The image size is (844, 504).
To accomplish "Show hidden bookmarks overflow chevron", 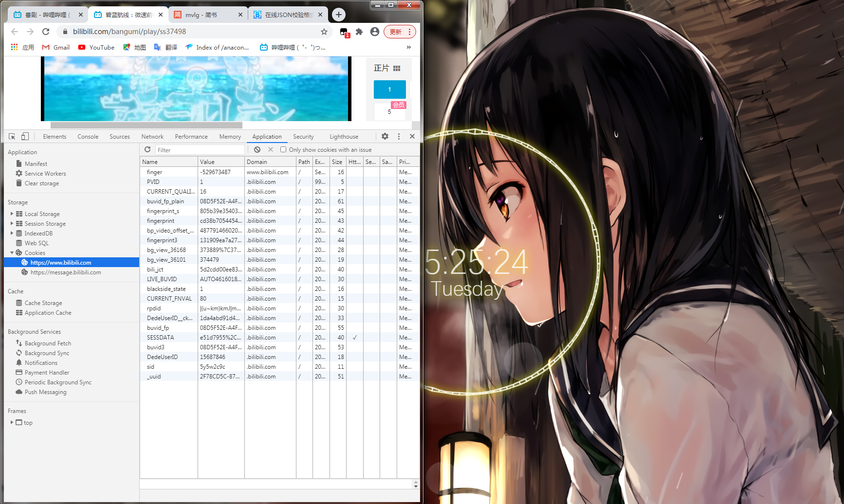I will (409, 47).
